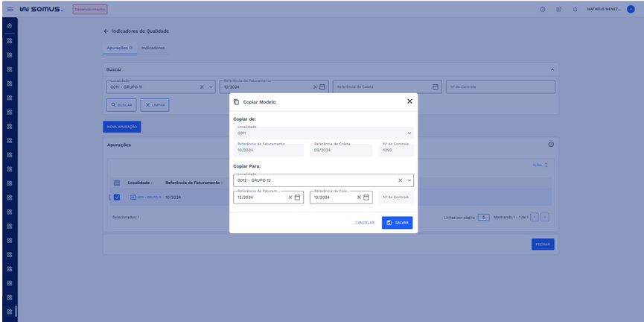Close the Copiar Modelo dialog
Viewport: 644px width, 322px height.
tap(409, 101)
